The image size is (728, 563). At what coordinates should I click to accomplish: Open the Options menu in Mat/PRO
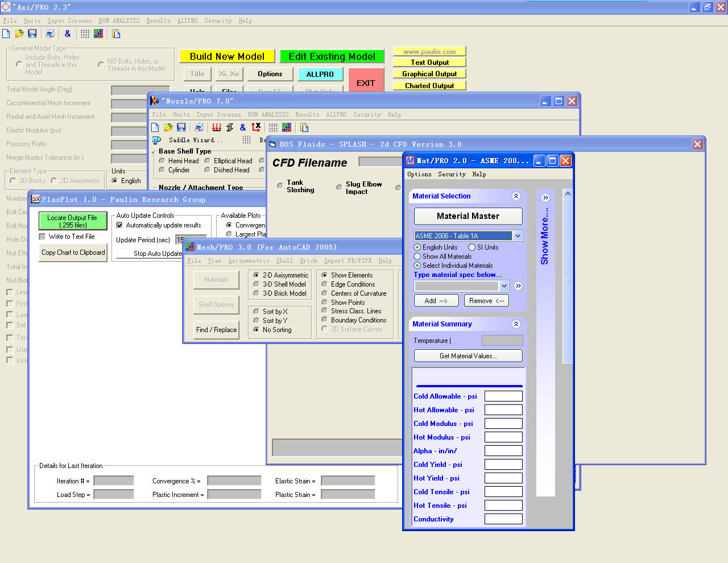pos(419,175)
